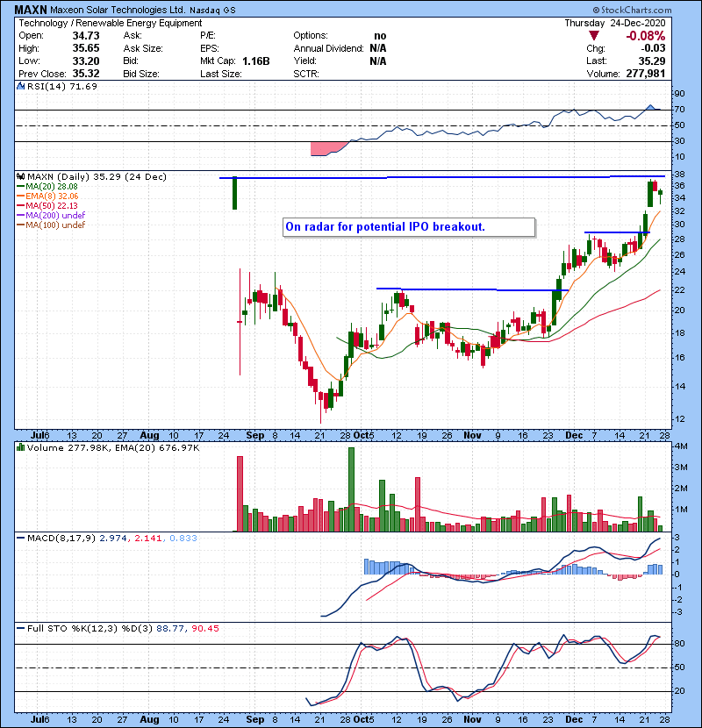The height and width of the screenshot is (728, 702).
Task: Click the volume bars icon beside Volume label
Action: 21,447
